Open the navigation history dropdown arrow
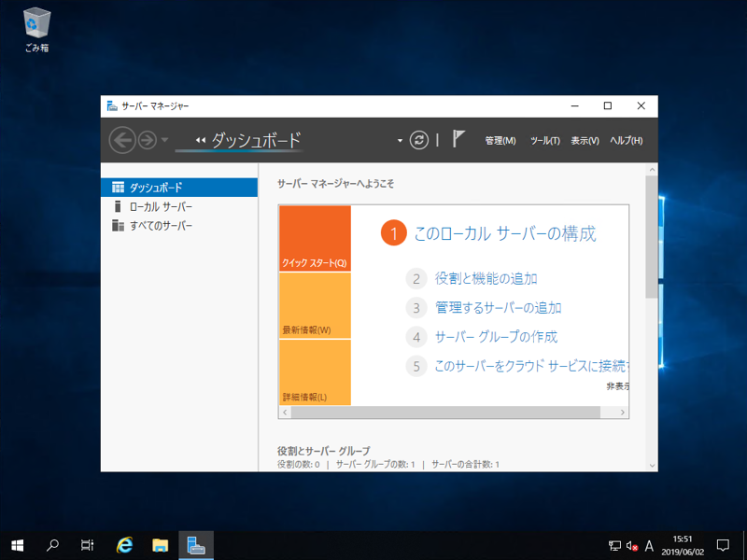The height and width of the screenshot is (560, 747). point(164,140)
